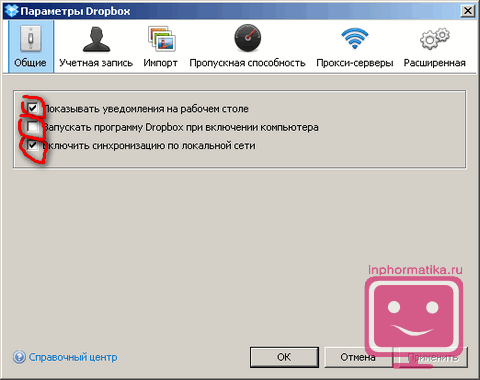The height and width of the screenshot is (380, 480).
Task: Click 'уведомления на рабочем столе' label text
Action: pyautogui.click(x=175, y=109)
